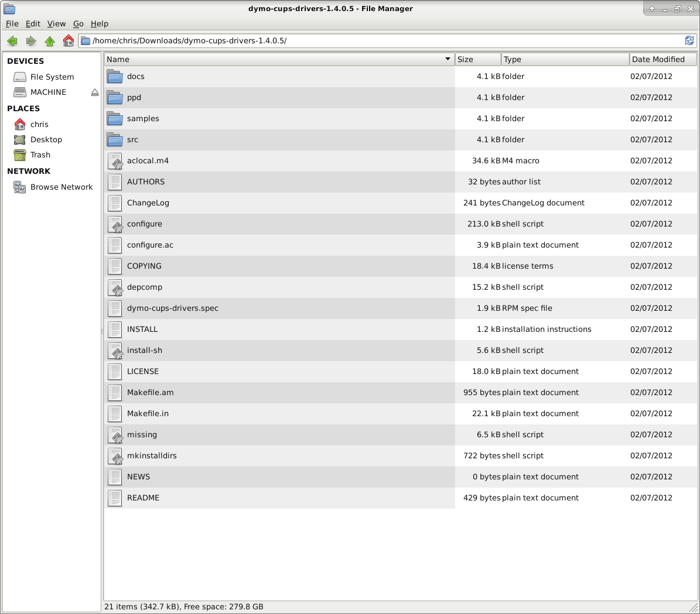Viewport: 700px width, 614px height.
Task: Click the Makefile.am file icon
Action: pyautogui.click(x=115, y=392)
